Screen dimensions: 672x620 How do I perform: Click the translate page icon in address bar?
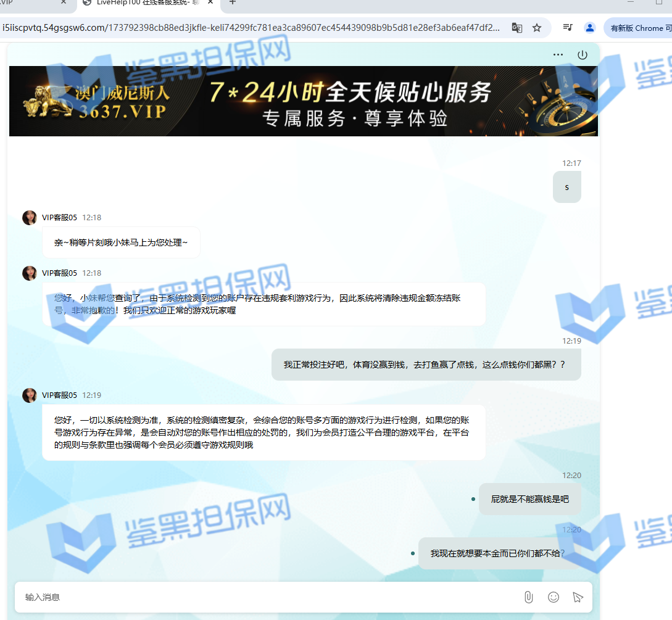517,28
